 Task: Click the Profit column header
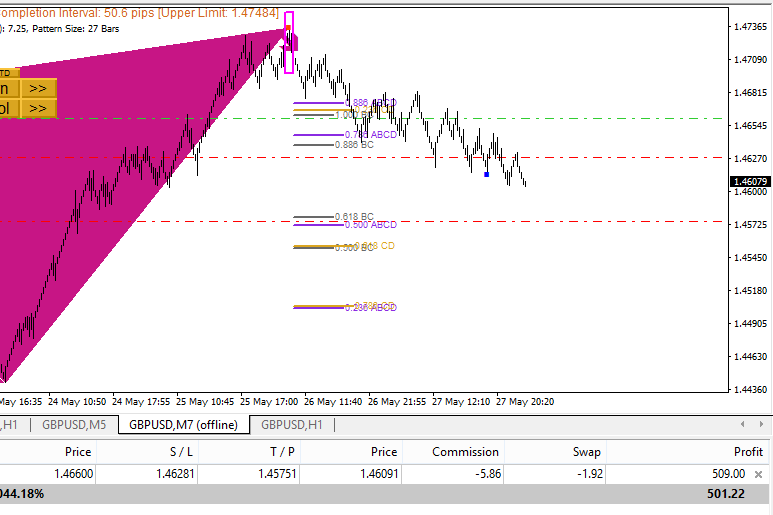(748, 452)
